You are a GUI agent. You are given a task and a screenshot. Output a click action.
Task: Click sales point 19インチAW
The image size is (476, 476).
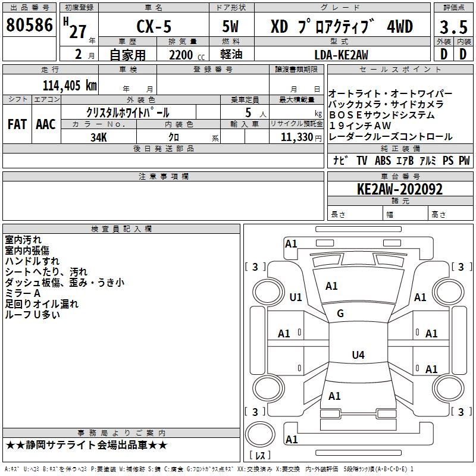tap(360, 126)
